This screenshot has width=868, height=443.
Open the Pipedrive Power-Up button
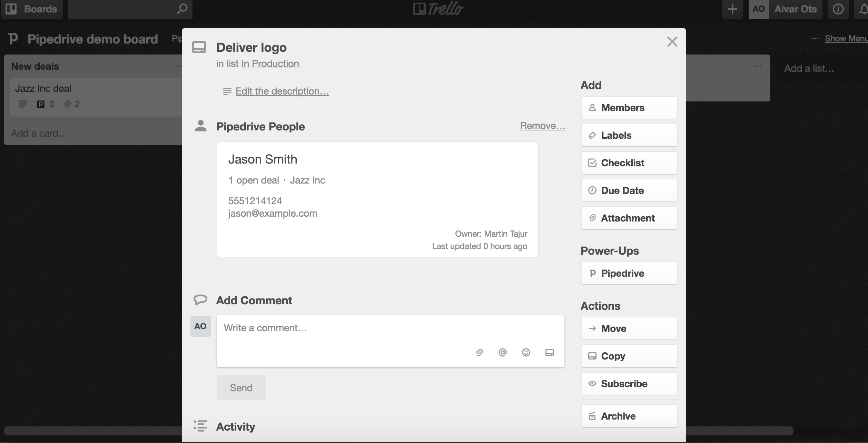click(x=629, y=273)
